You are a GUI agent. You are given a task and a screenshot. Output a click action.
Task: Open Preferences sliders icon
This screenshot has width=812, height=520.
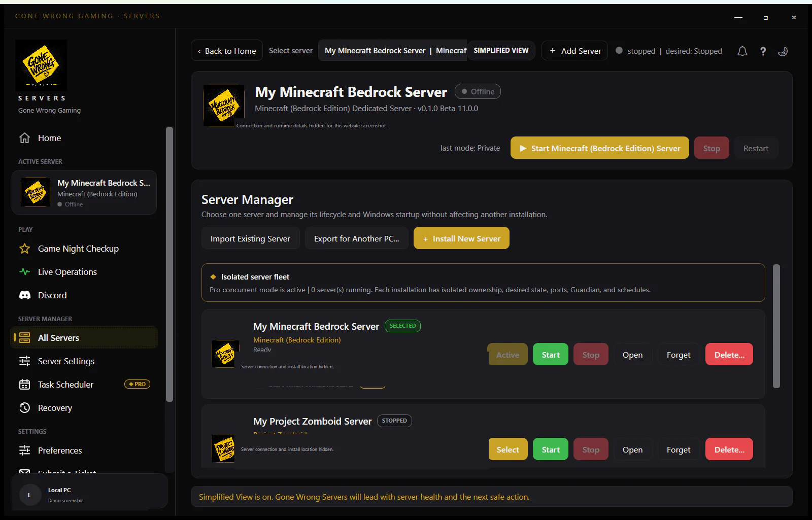pyautogui.click(x=24, y=450)
